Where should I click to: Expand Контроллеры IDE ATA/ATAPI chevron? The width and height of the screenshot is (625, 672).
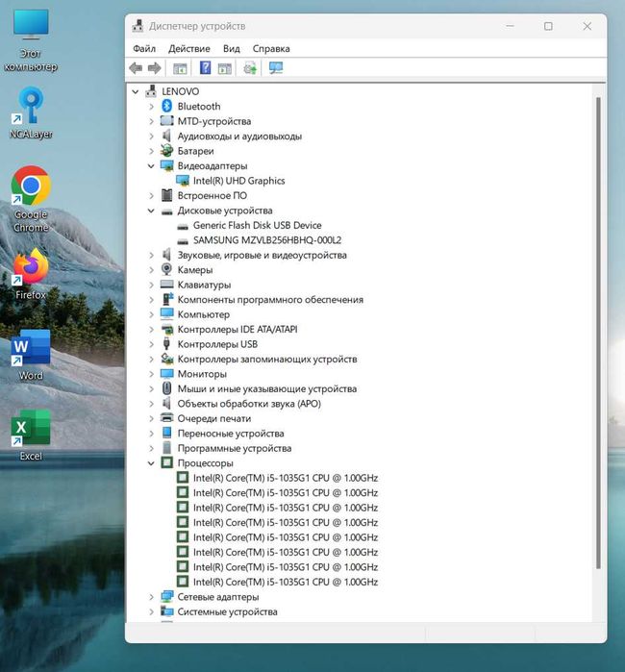(151, 329)
